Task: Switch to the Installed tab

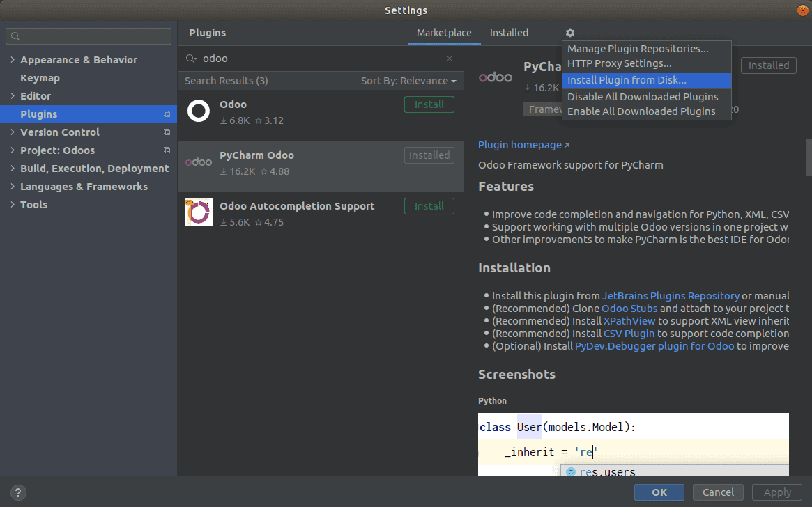Action: [509, 33]
